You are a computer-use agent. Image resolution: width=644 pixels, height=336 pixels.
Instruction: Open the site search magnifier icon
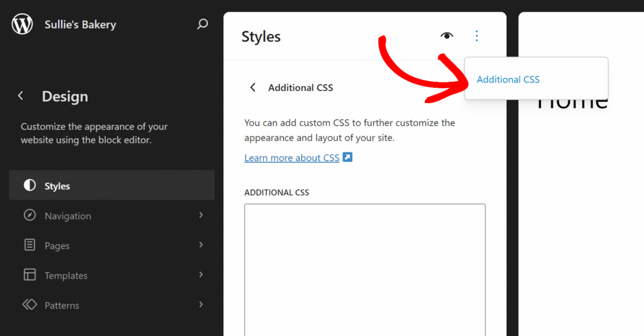[x=202, y=25]
